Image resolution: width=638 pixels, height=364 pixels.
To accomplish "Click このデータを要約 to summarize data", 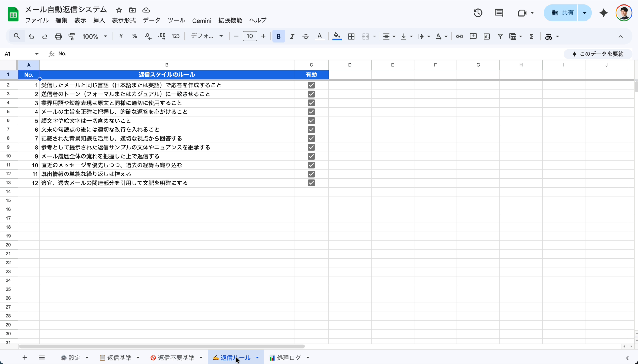I will (597, 54).
